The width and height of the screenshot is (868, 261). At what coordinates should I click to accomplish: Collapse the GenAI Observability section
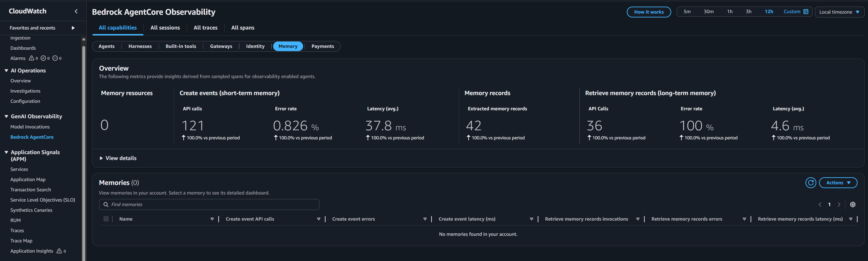click(x=6, y=116)
